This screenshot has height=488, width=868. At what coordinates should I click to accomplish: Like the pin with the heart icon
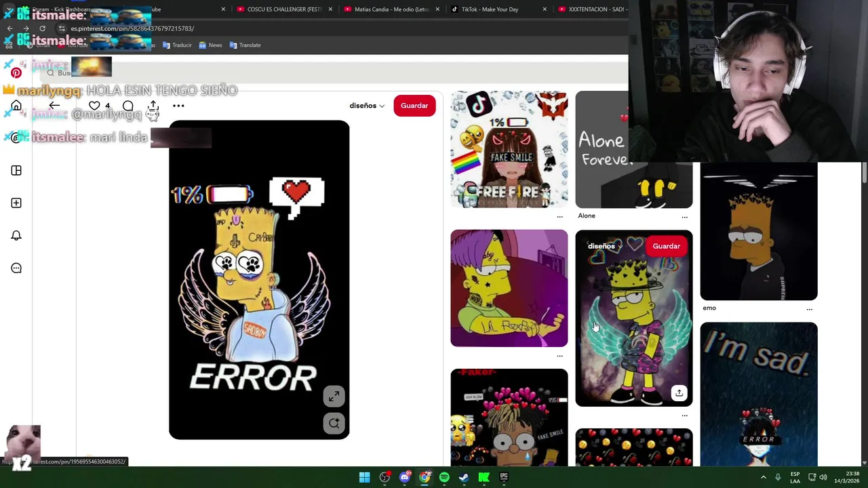coord(94,106)
